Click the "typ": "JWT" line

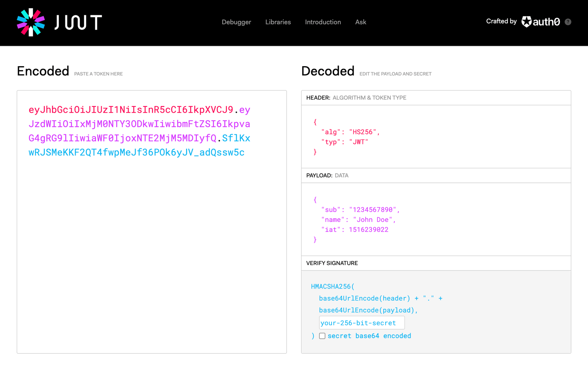(x=345, y=142)
